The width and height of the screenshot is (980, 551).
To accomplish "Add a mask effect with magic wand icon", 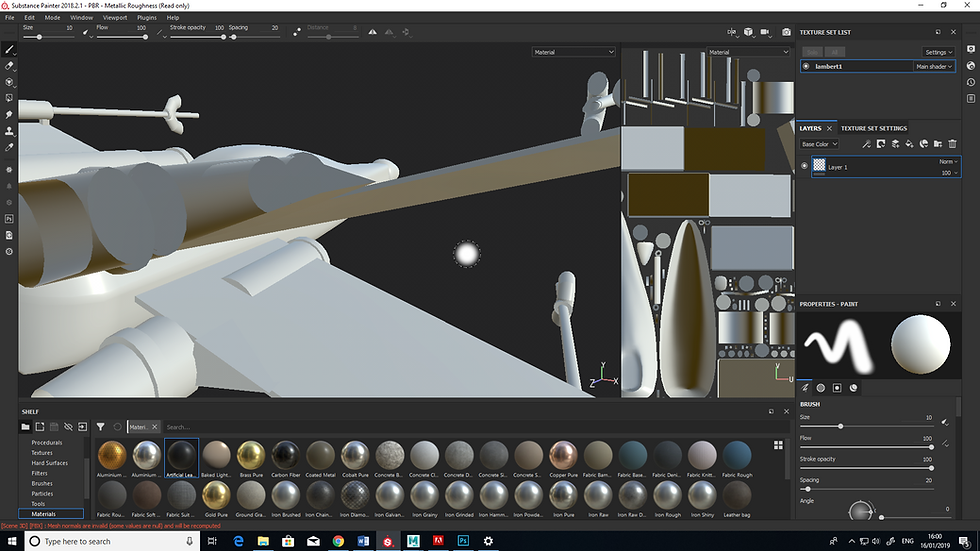I will (x=866, y=144).
